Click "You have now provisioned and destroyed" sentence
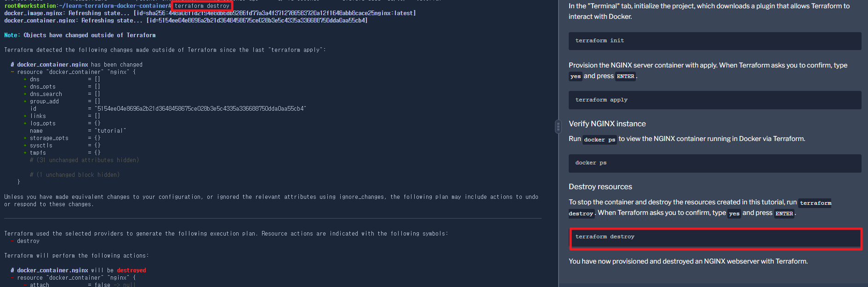Image resolution: width=868 pixels, height=287 pixels. coord(688,261)
